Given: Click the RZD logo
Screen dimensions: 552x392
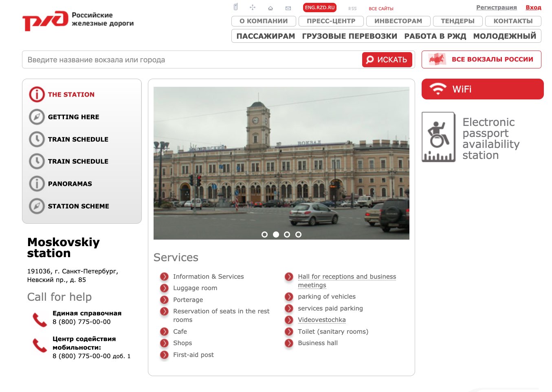Looking at the screenshot, I should pos(46,20).
